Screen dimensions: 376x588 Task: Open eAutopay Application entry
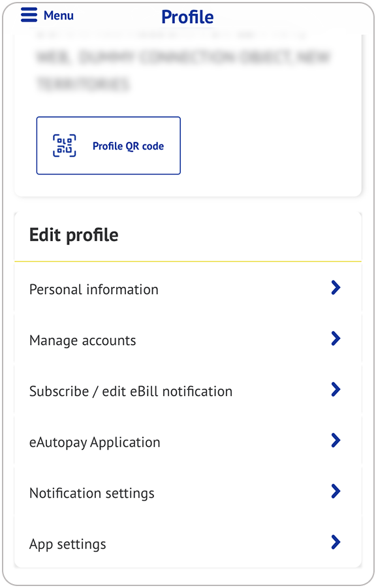click(188, 442)
